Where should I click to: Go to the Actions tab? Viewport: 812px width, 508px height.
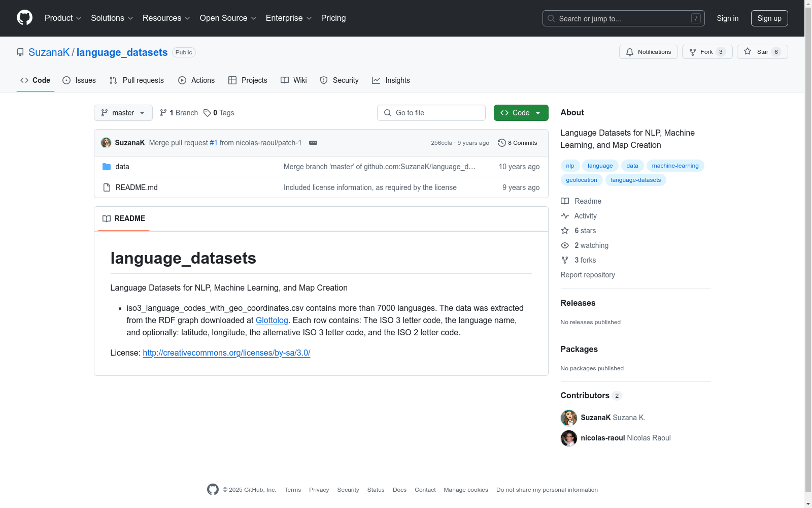196,80
